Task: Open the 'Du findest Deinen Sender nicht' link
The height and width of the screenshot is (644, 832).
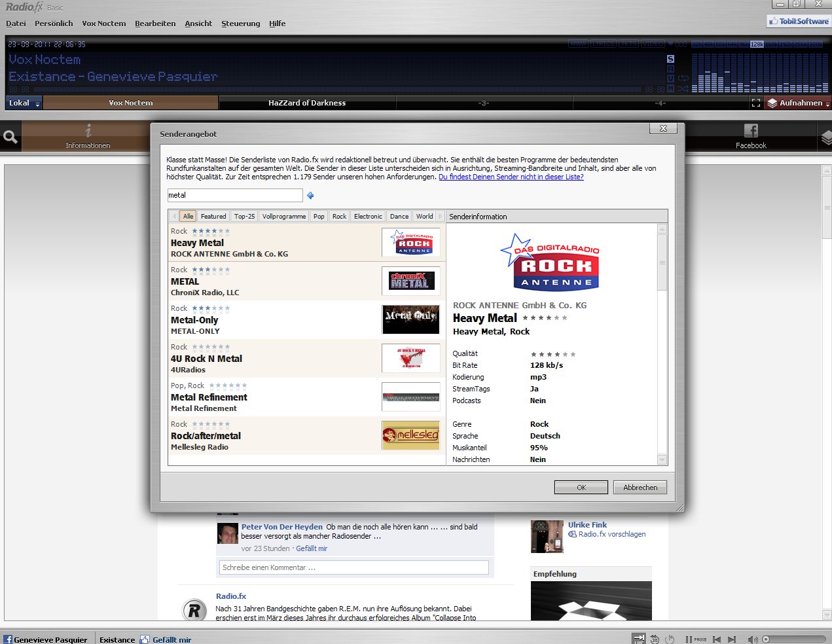Action: (x=511, y=177)
